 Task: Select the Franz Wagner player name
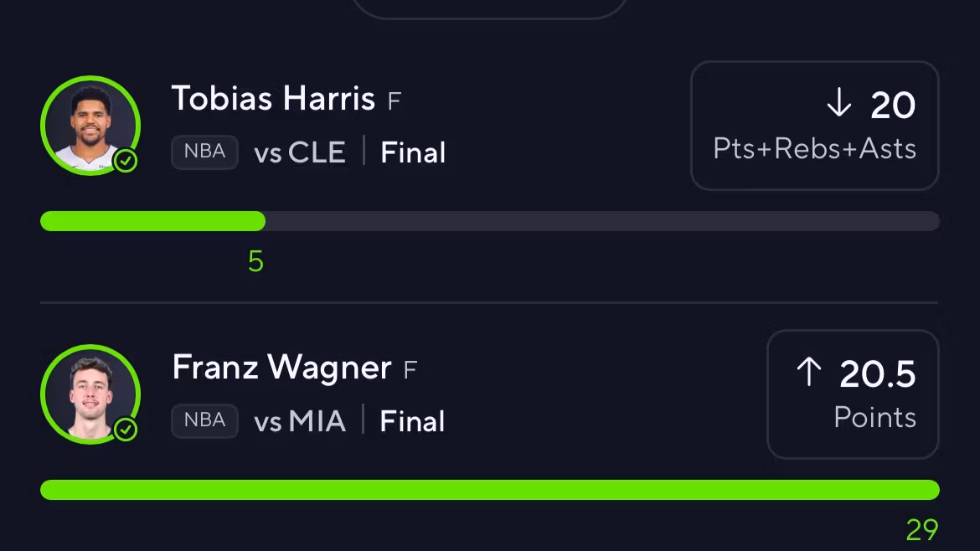pyautogui.click(x=281, y=368)
